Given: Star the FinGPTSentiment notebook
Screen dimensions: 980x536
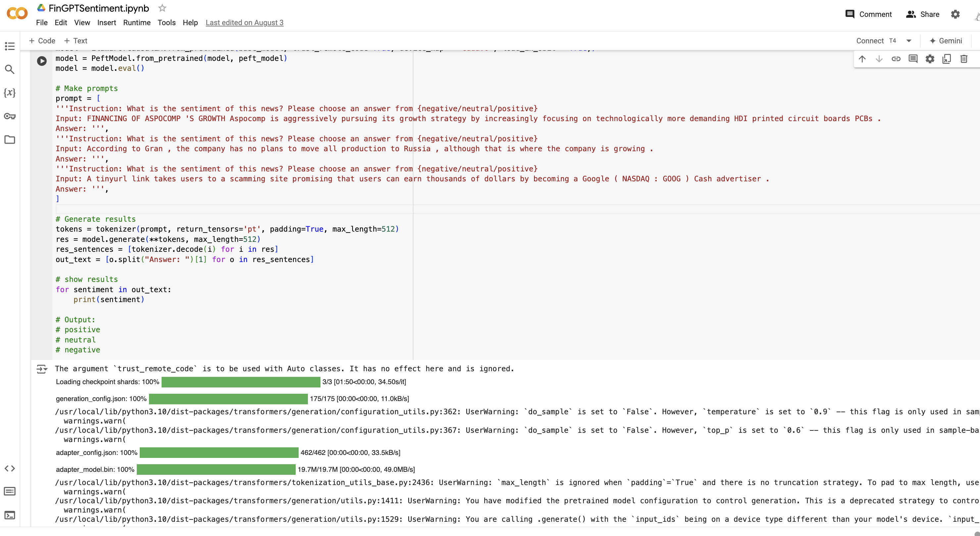Looking at the screenshot, I should point(163,8).
